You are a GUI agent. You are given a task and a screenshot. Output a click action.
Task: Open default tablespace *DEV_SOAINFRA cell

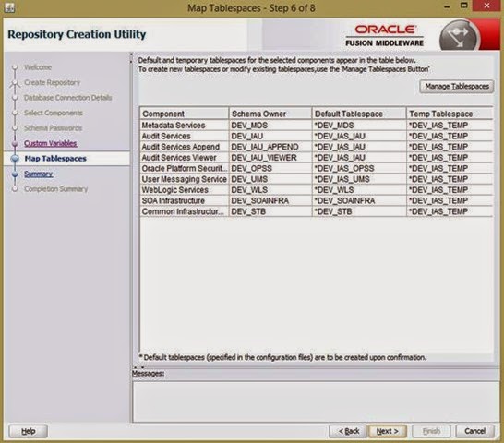(x=359, y=201)
